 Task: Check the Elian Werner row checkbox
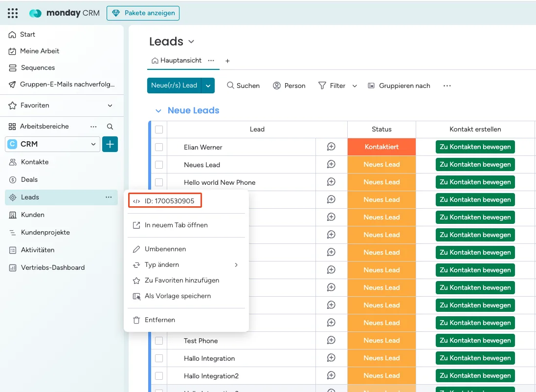coord(159,147)
